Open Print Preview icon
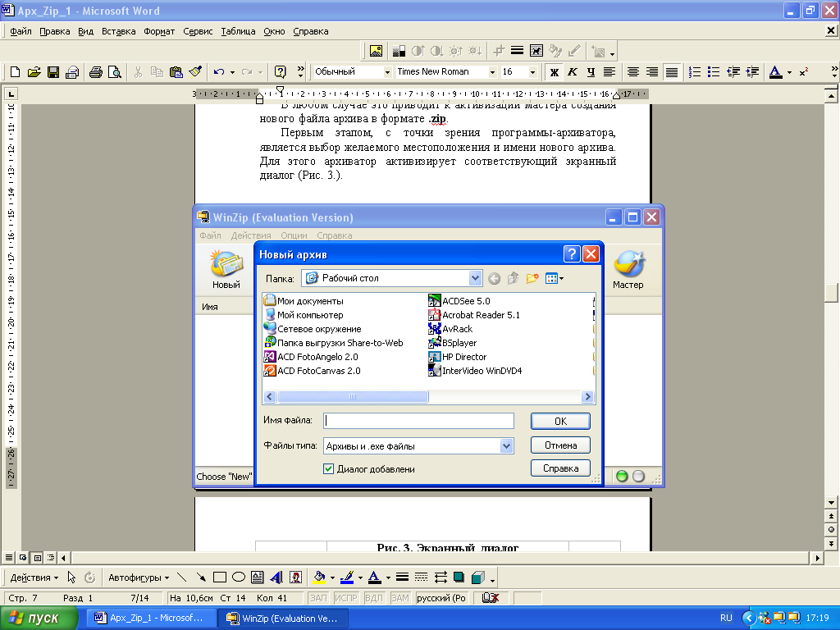The image size is (840, 630). 115,72
